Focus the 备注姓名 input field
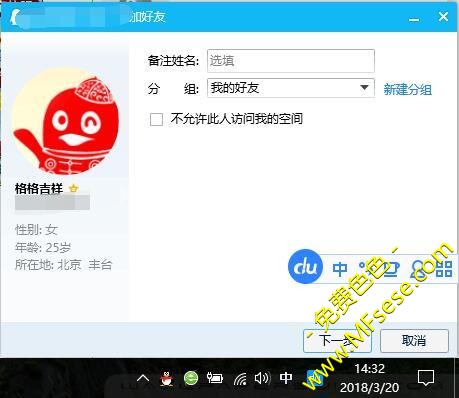Image resolution: width=459 pixels, height=398 pixels. (291, 61)
